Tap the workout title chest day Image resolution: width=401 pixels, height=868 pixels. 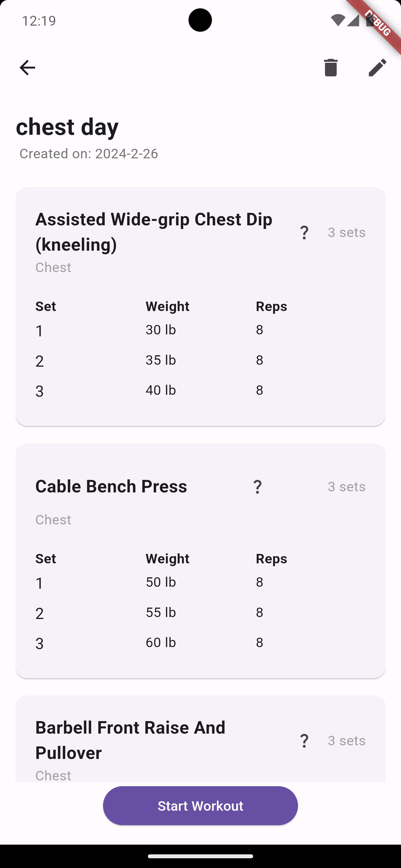(67, 127)
